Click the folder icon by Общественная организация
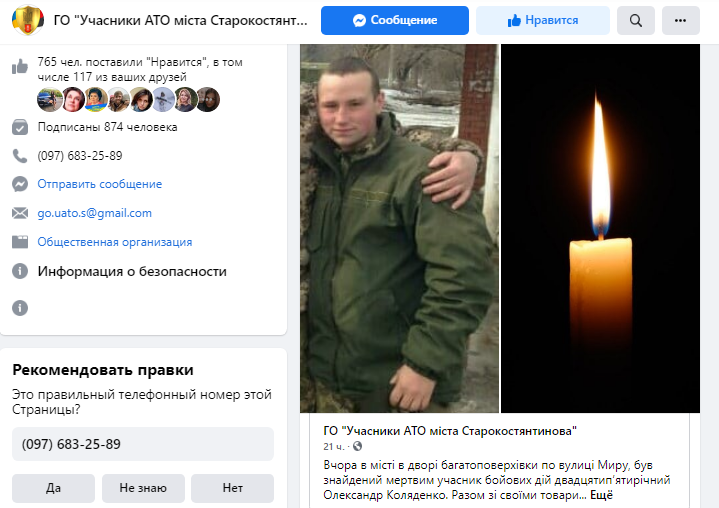Screen dimensions: 719x508 click(x=20, y=242)
